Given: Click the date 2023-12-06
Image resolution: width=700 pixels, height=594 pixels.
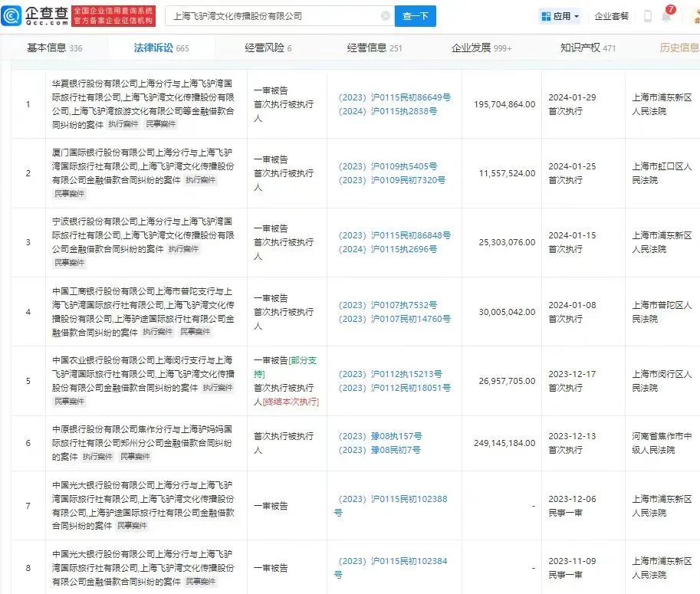Looking at the screenshot, I should (x=572, y=499).
